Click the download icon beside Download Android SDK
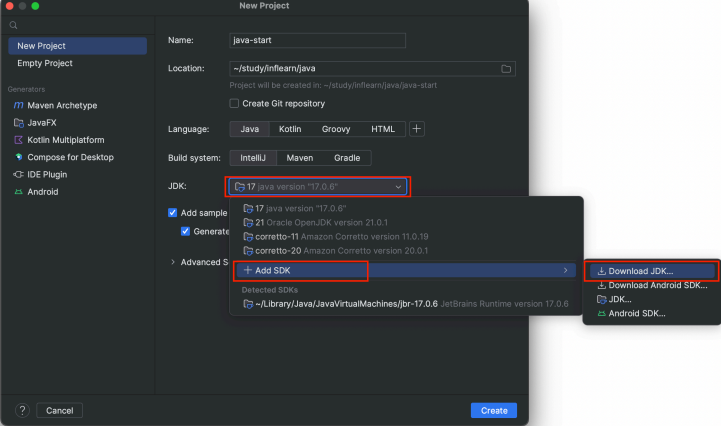The width and height of the screenshot is (721, 426). pyautogui.click(x=601, y=285)
